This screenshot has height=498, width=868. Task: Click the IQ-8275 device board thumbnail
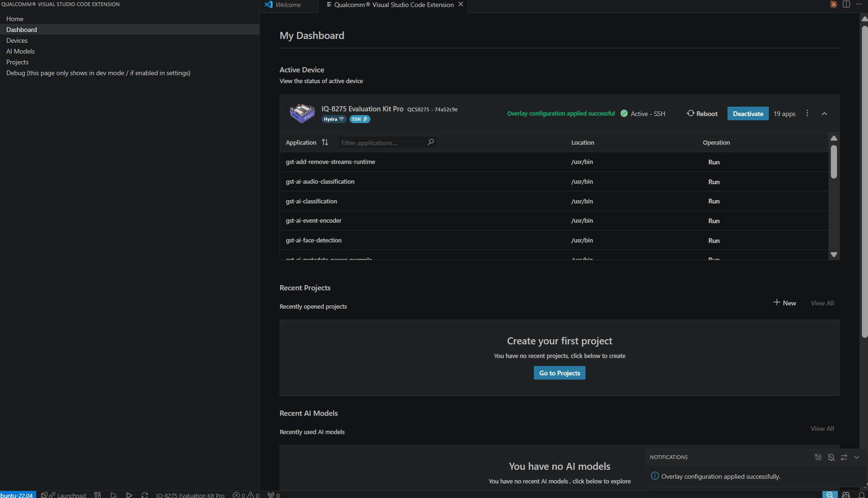tap(302, 113)
